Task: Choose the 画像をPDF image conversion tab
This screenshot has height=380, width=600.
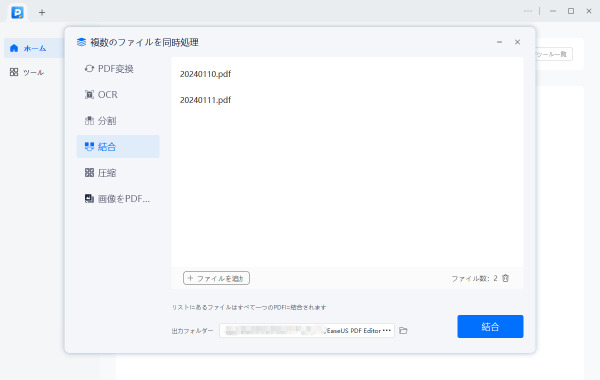Action: click(118, 199)
